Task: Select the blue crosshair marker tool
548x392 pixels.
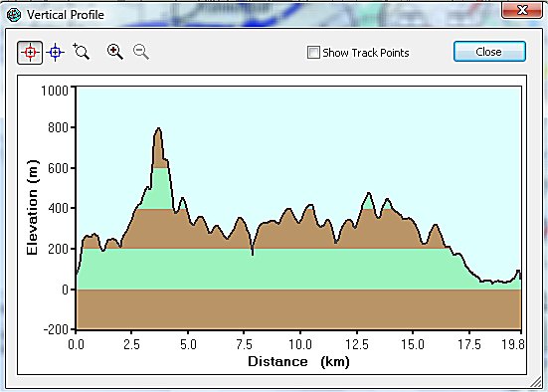Action: click(56, 53)
